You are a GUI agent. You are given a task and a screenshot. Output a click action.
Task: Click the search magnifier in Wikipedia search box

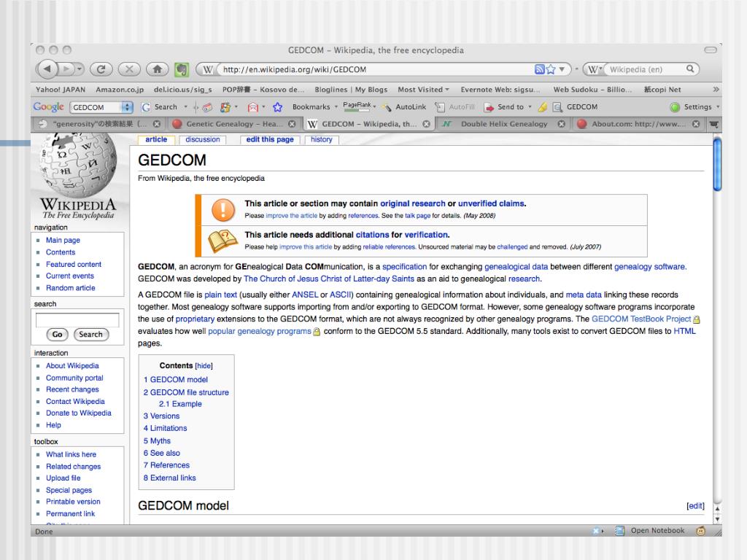point(690,69)
